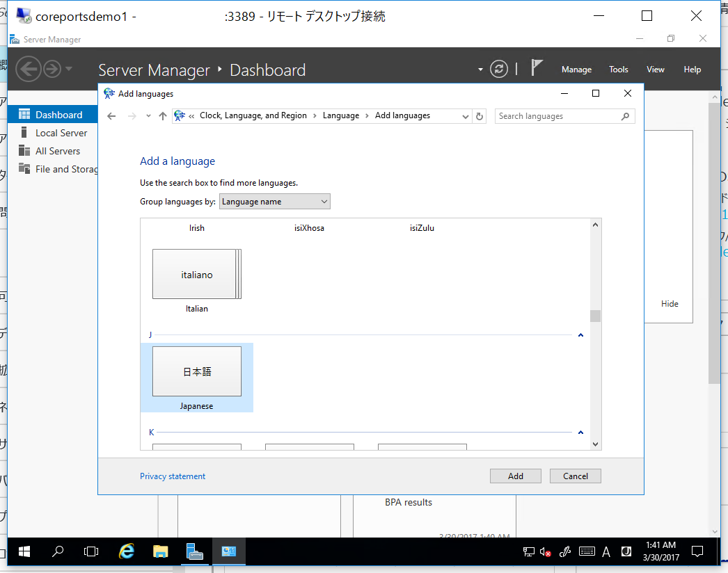Click the Local Server sidebar icon
Viewport: 728px width, 573px height.
pyautogui.click(x=24, y=132)
